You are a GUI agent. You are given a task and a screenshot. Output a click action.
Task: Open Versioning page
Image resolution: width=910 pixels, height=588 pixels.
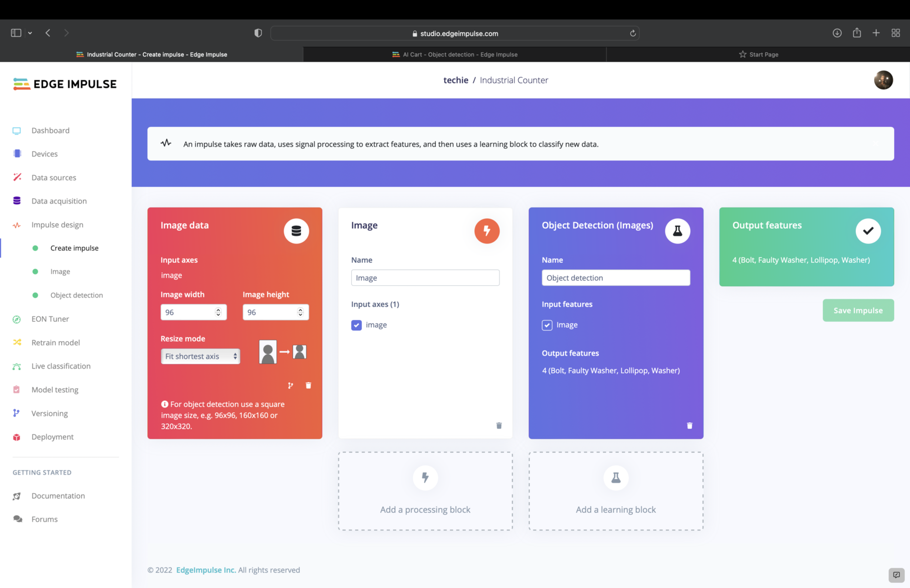click(49, 413)
